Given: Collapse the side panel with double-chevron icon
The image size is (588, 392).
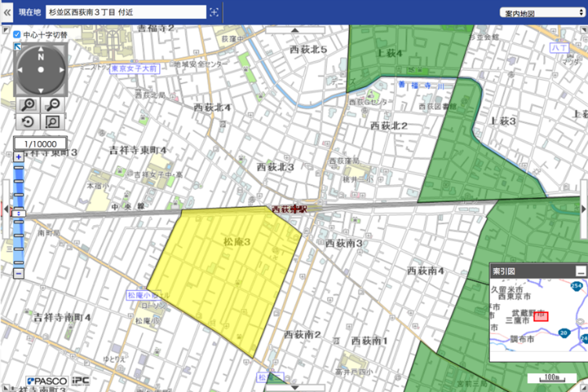Looking at the screenshot, I should click(x=8, y=12).
